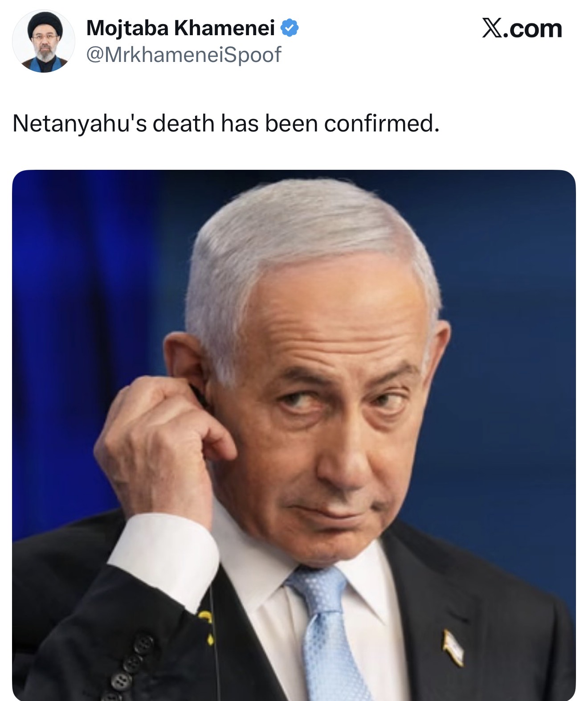Click the flag lapel pin in photo
Image resolution: width=588 pixels, height=701 pixels.
453,648
